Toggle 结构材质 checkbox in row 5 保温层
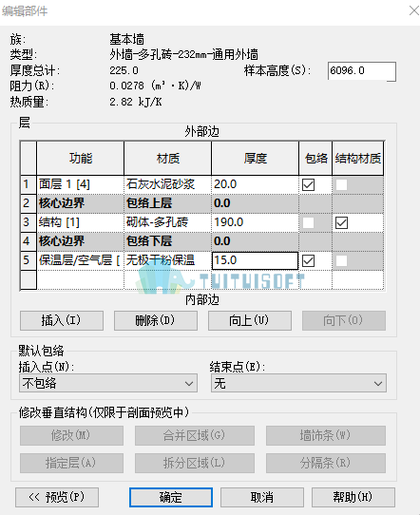Viewport: 420px width, 515px height. click(341, 260)
